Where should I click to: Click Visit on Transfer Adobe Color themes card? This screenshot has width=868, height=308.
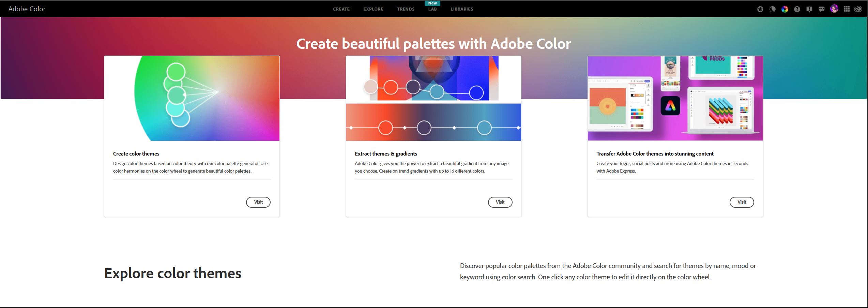coord(742,202)
